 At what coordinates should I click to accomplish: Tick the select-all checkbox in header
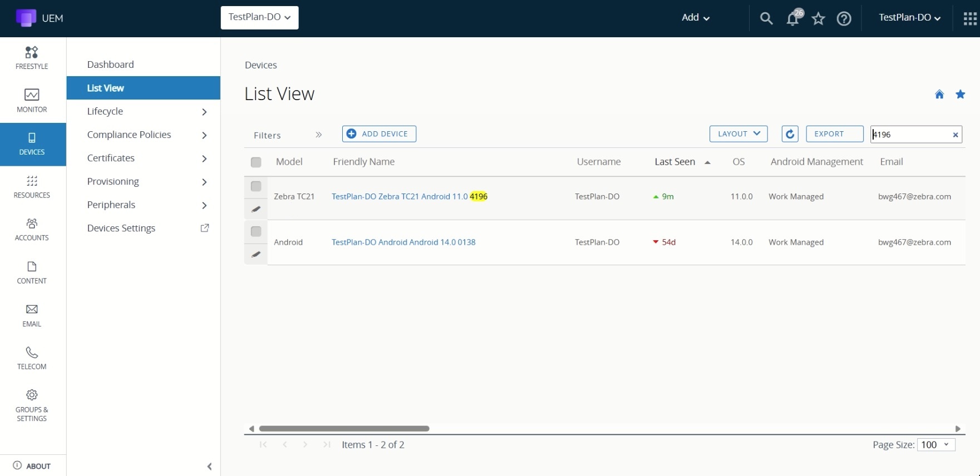[x=256, y=162]
